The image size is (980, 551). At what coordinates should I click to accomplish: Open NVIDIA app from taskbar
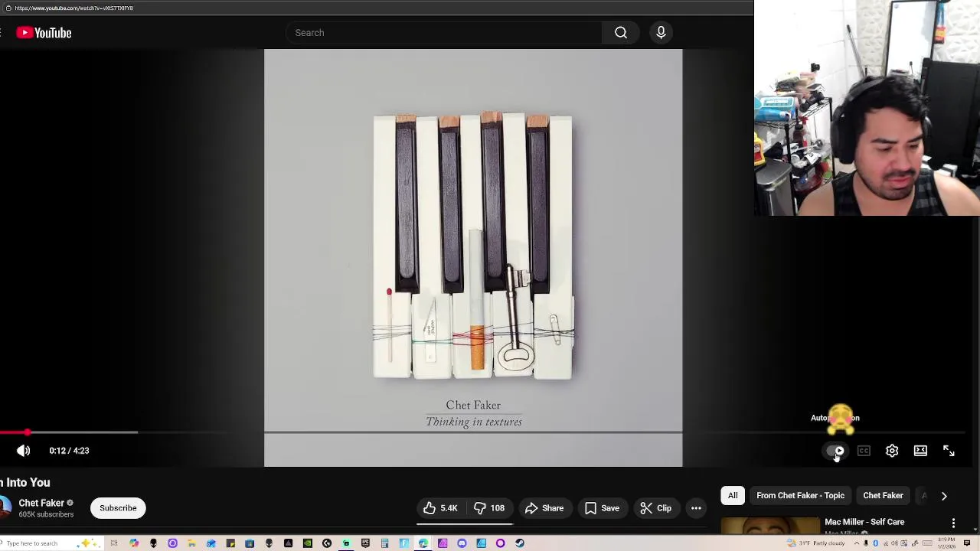pyautogui.click(x=308, y=543)
